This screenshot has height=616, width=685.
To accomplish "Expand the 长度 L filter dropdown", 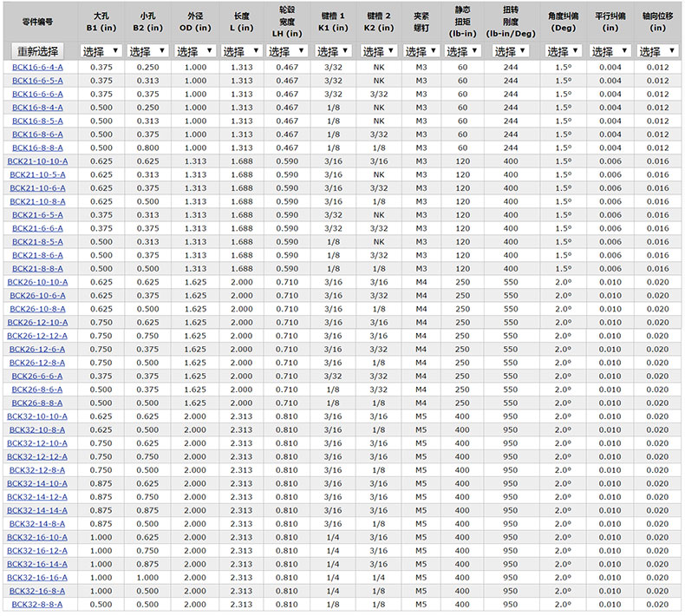I will click(x=242, y=51).
